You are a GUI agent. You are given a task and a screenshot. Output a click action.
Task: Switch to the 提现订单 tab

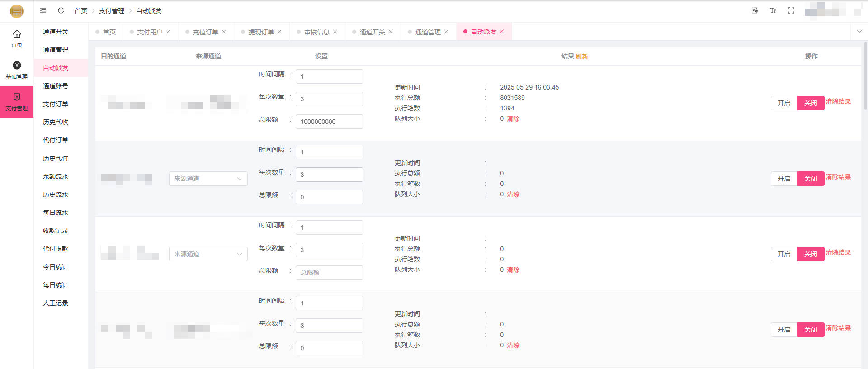[261, 32]
